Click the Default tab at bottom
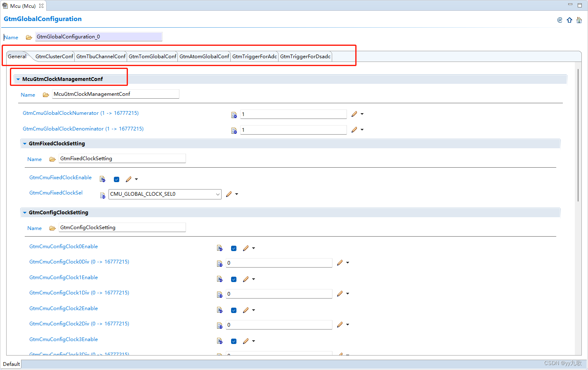 [11, 364]
